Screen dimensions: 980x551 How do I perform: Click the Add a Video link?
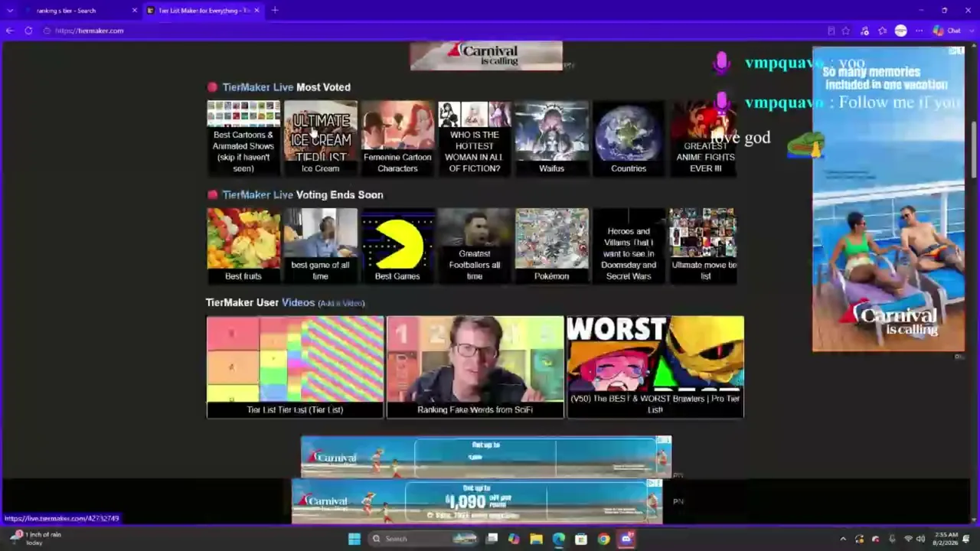341,303
